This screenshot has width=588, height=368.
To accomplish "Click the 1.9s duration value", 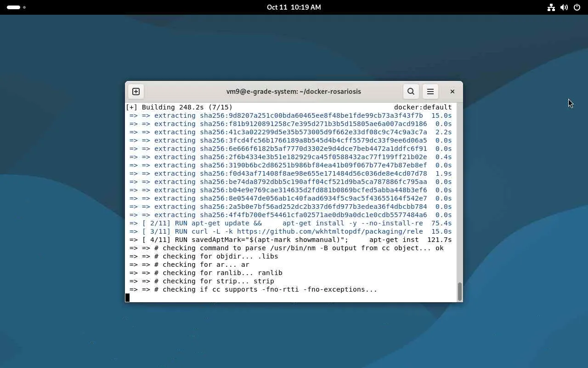I will coord(443,173).
